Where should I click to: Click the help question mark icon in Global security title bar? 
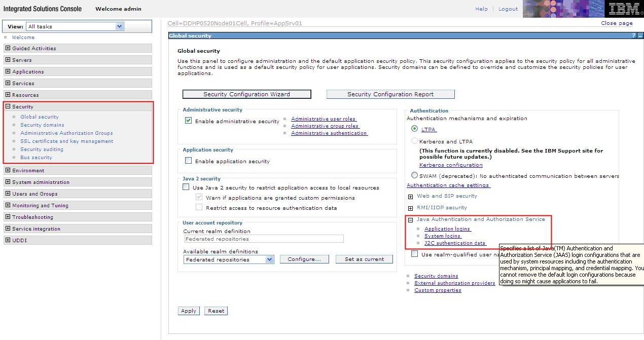[x=634, y=36]
